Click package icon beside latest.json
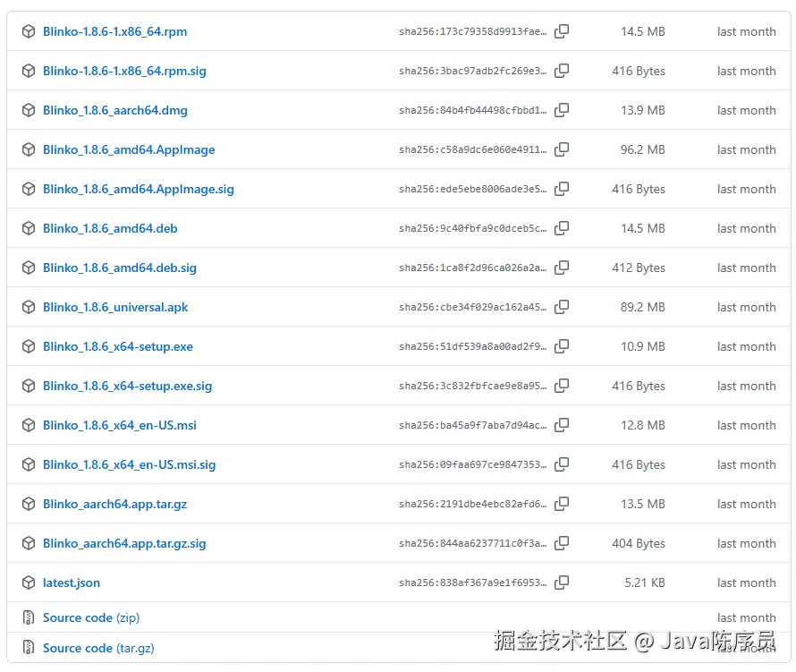This screenshot has height=672, width=796. point(29,583)
